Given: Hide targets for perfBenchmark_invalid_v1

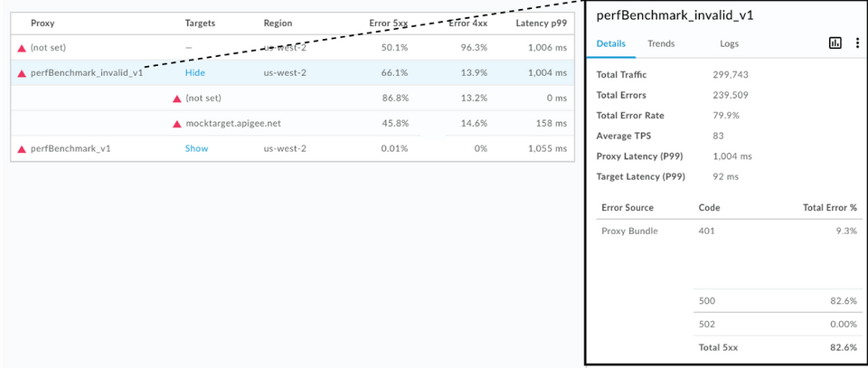Looking at the screenshot, I should tap(195, 72).
